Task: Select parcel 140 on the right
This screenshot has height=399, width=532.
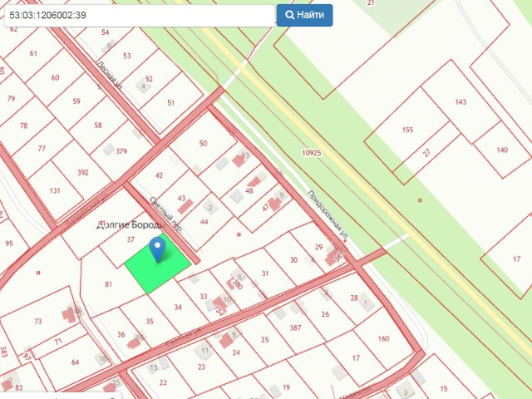Action: coord(502,150)
